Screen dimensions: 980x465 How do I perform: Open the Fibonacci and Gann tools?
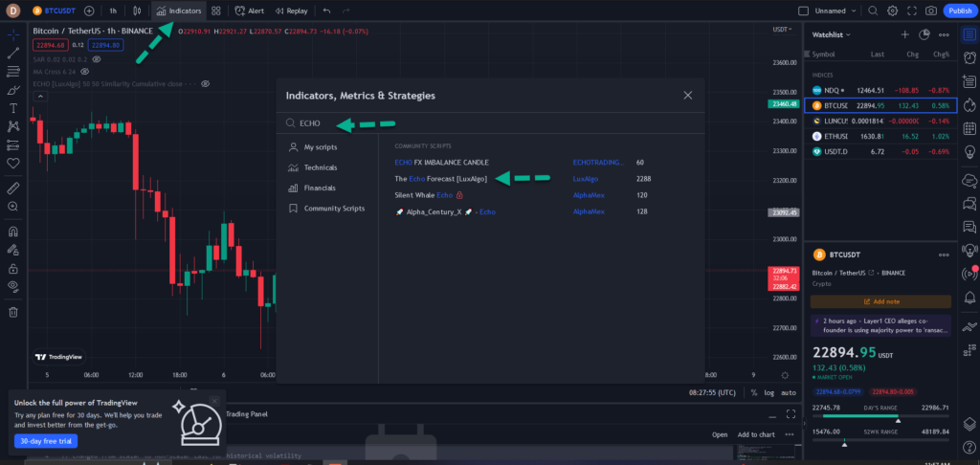point(13,71)
